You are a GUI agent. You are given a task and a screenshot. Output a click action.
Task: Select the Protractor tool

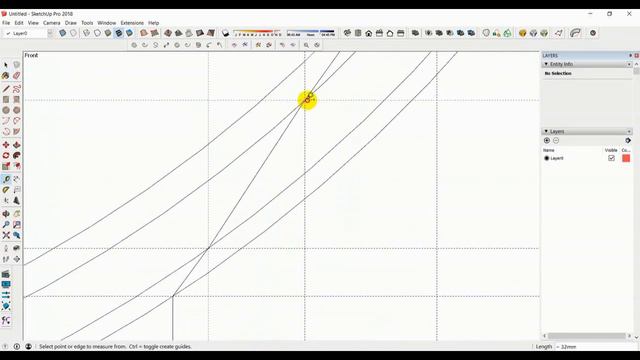(6, 190)
